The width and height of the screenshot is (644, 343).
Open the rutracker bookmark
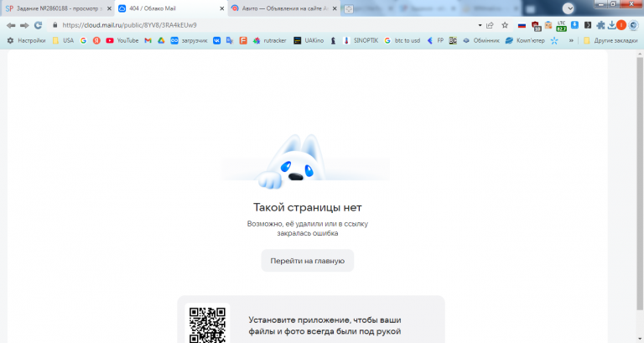[x=269, y=40]
